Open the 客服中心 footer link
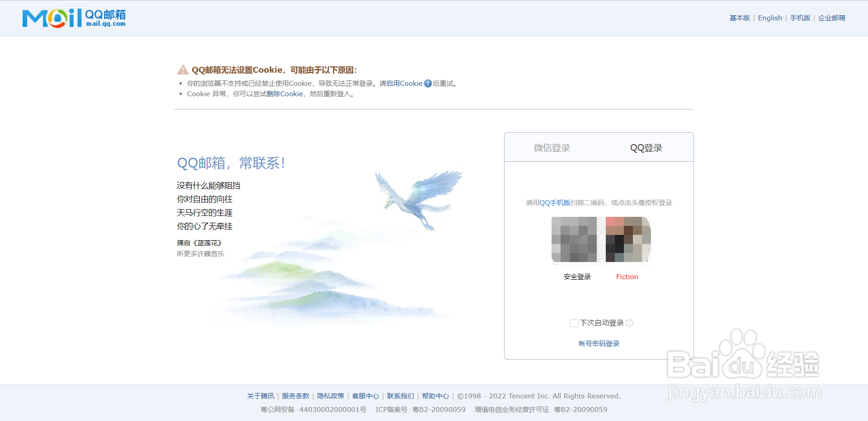868x421 pixels. click(x=366, y=396)
